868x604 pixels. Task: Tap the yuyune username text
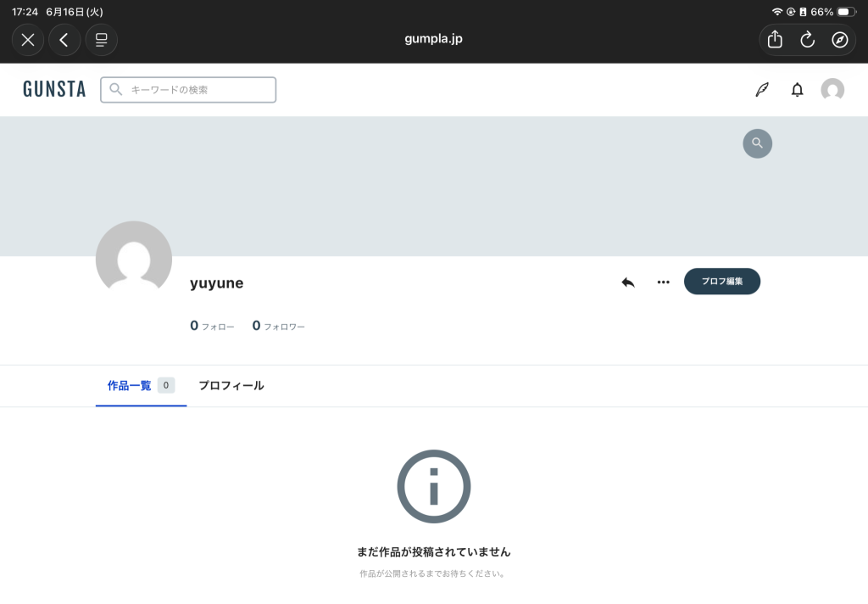(216, 283)
